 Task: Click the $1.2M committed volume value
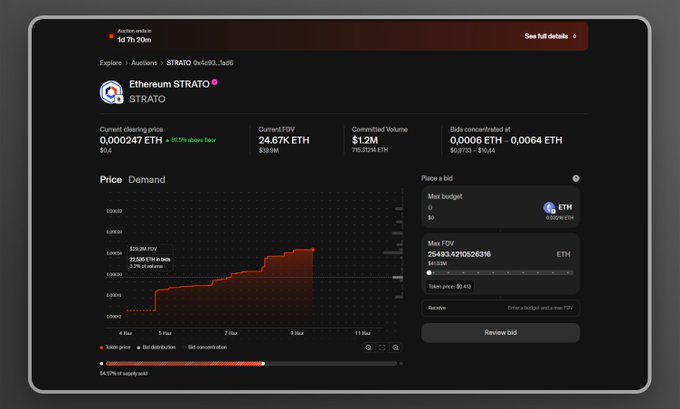[x=365, y=140]
